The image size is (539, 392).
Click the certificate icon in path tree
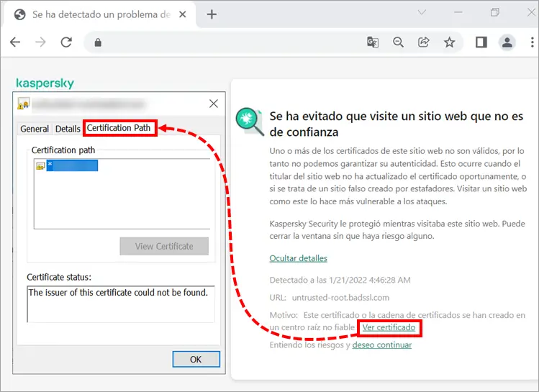click(x=40, y=166)
